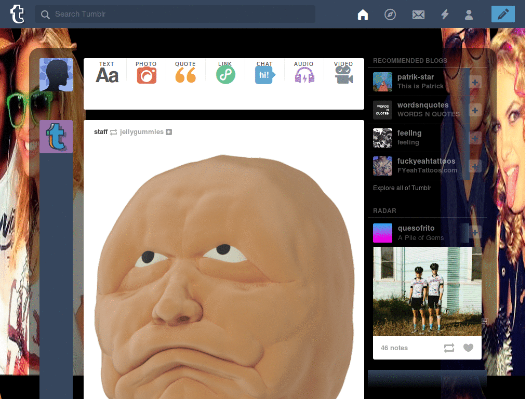Screen dimensions: 532x399
Task: Create a new Chat post
Action: point(264,72)
